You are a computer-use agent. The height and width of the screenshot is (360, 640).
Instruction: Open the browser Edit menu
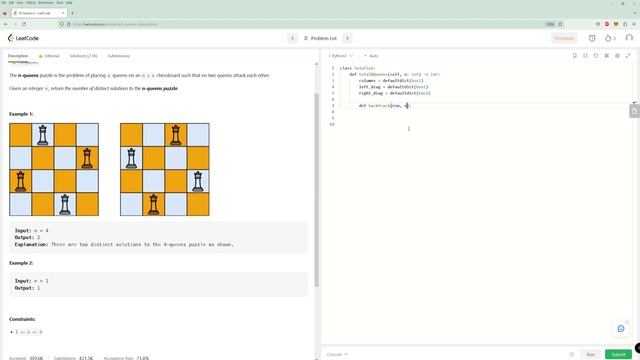11,2
